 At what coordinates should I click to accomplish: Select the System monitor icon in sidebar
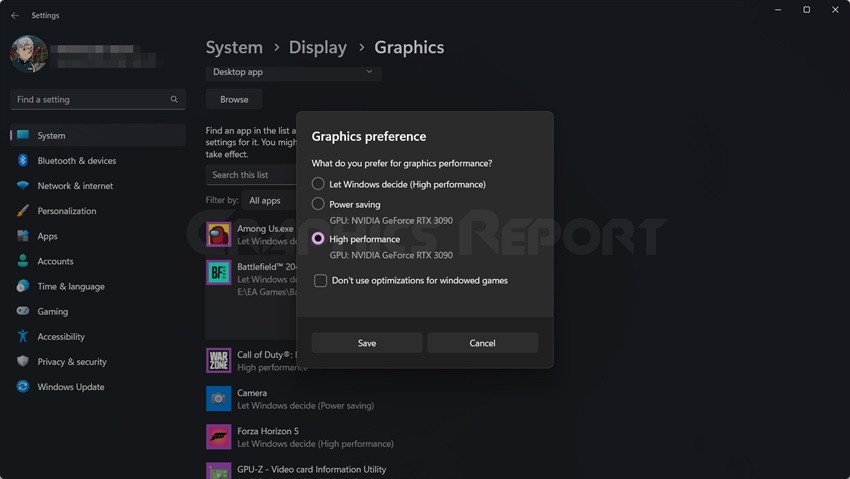[x=23, y=135]
